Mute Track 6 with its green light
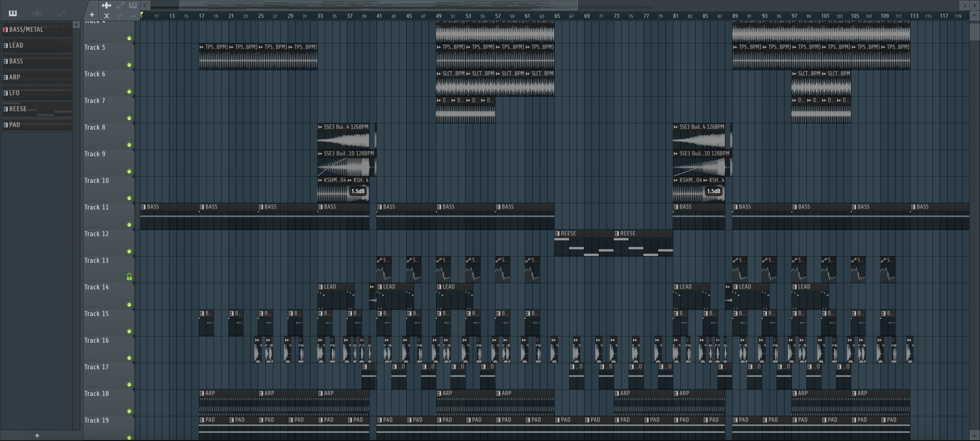Screen dimensions: 980x441 point(129,92)
